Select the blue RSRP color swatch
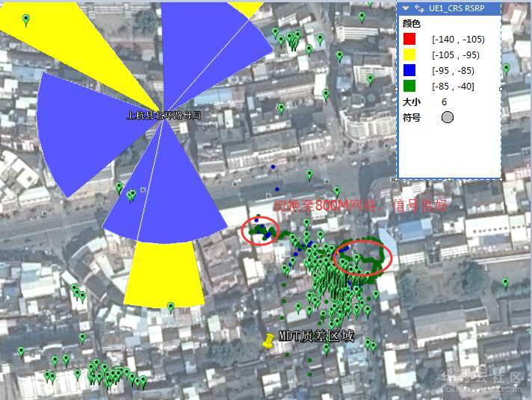The width and height of the screenshot is (532, 400). coord(409,70)
